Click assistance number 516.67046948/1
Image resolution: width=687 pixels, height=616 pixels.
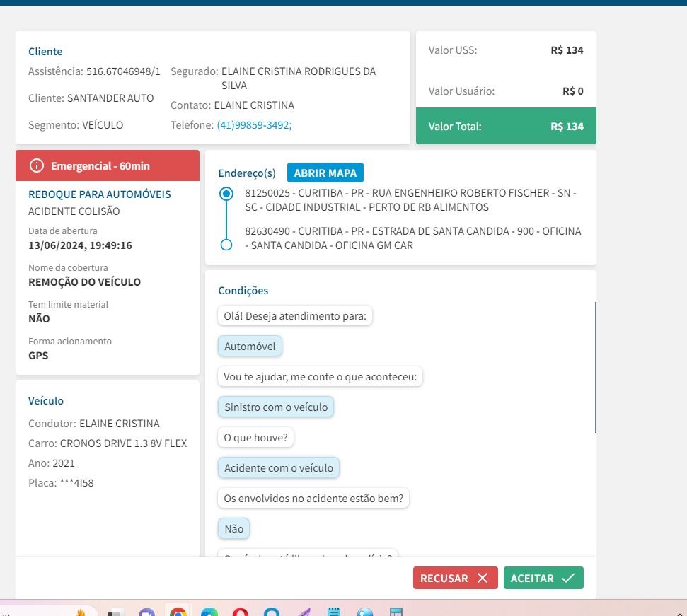click(123, 71)
